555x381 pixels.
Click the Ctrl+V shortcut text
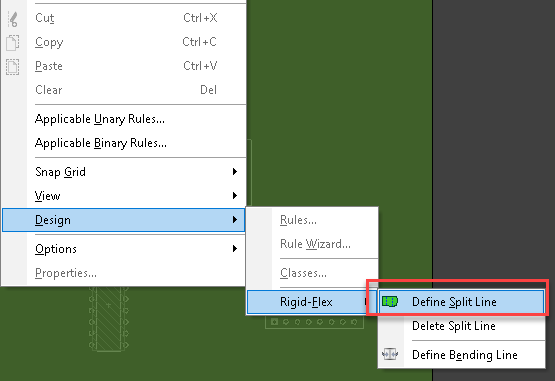point(200,66)
